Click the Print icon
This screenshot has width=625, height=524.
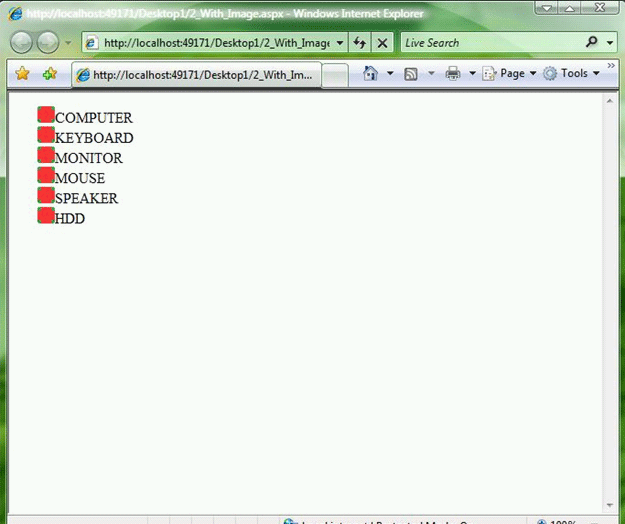click(453, 74)
